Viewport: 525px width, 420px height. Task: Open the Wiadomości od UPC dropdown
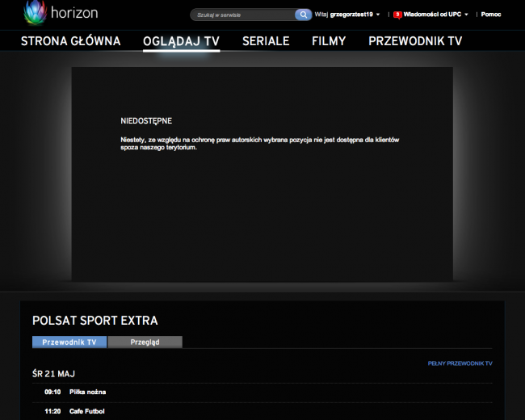[435, 15]
